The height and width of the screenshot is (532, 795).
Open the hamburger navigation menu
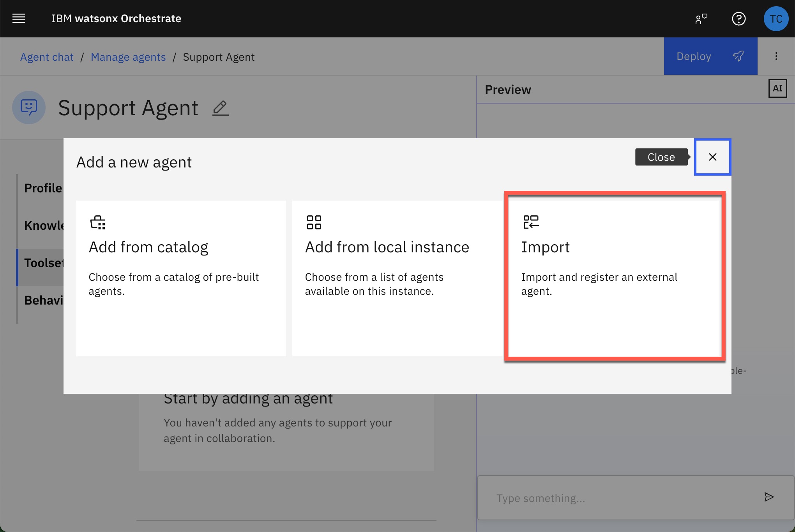[18, 18]
